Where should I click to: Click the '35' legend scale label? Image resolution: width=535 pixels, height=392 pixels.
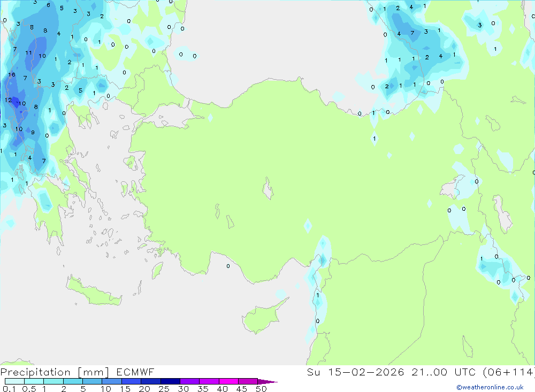pos(203,389)
